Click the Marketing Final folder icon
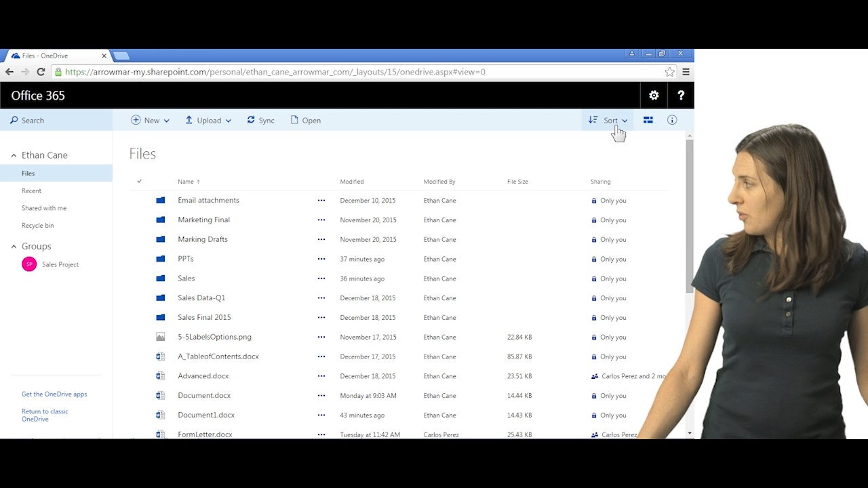Image resolution: width=868 pixels, height=488 pixels. 161,220
